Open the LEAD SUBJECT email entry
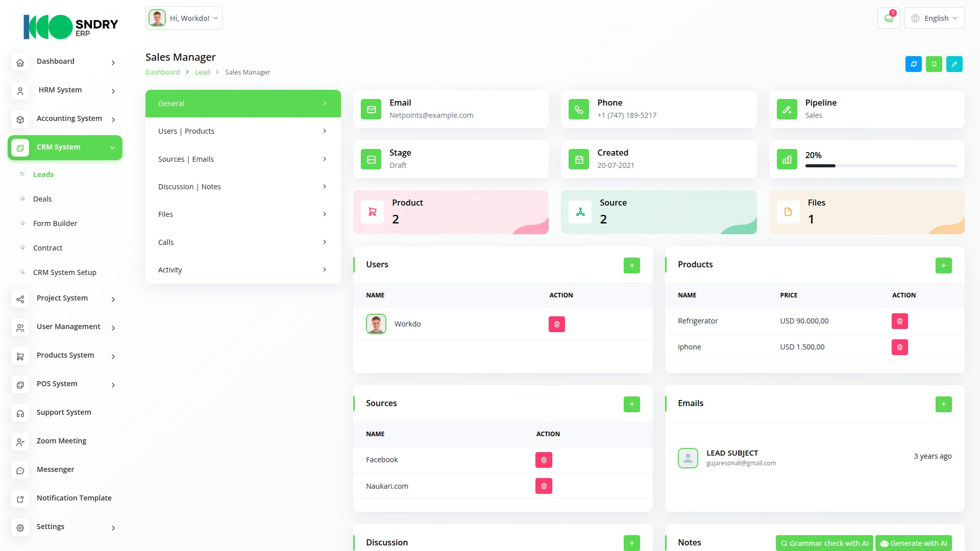980x551 pixels. [x=732, y=453]
